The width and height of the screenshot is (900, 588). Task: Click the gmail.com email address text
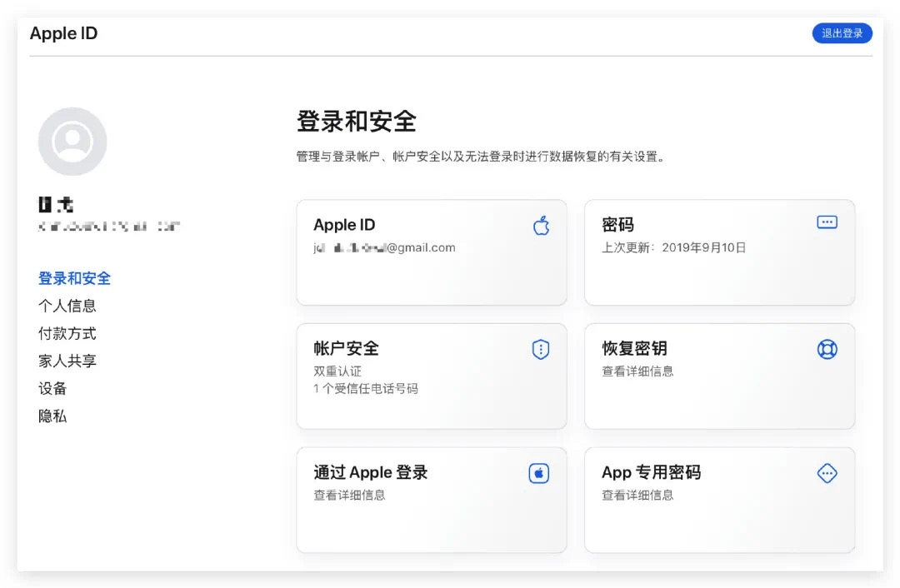(x=384, y=248)
